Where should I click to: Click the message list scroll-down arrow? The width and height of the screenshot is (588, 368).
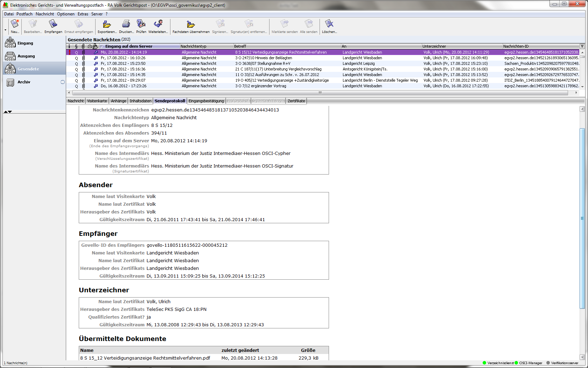[x=582, y=87]
